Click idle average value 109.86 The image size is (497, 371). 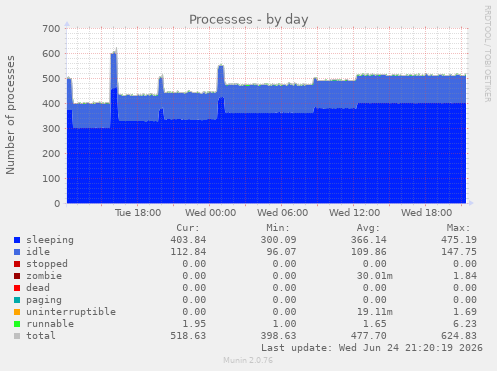(x=369, y=252)
